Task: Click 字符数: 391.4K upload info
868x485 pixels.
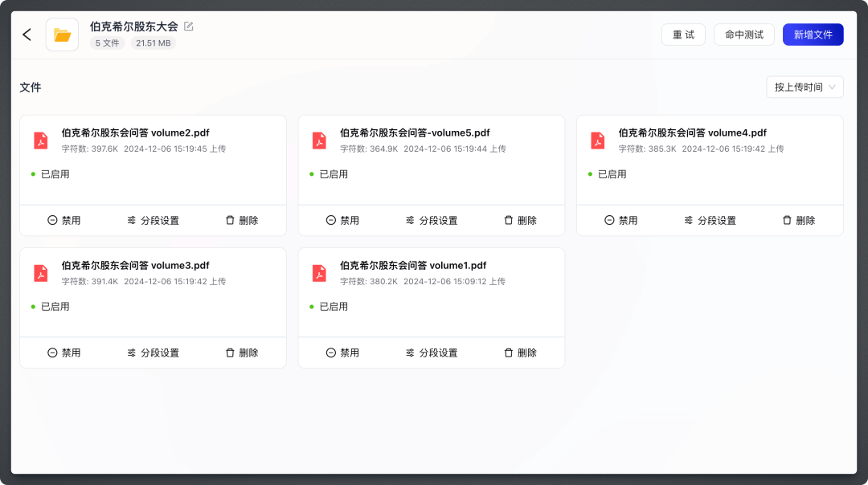Action: 144,282
